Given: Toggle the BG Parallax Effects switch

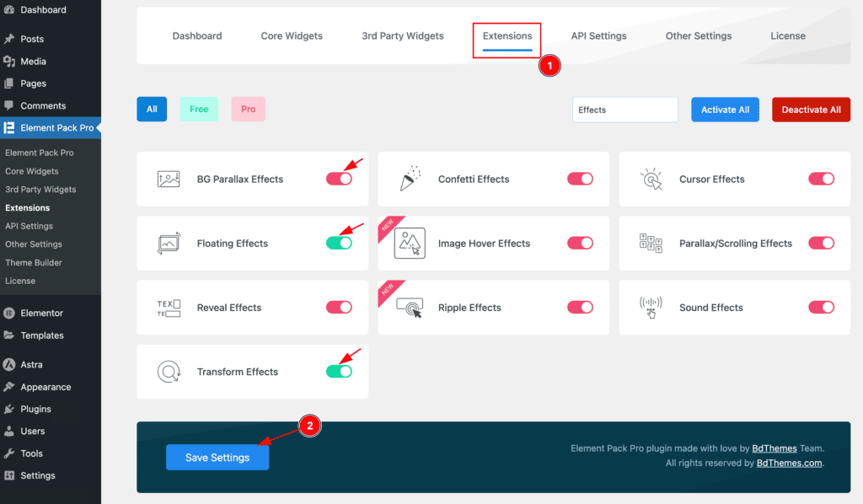Looking at the screenshot, I should tap(339, 179).
